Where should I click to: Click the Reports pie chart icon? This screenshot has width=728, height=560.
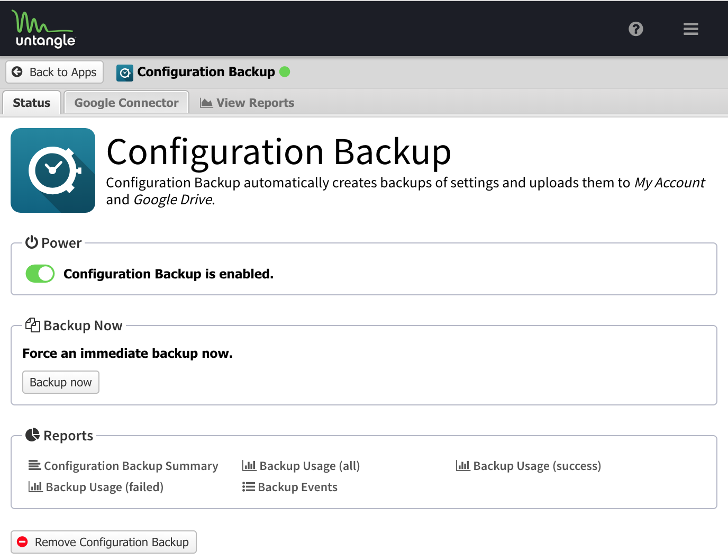[32, 435]
